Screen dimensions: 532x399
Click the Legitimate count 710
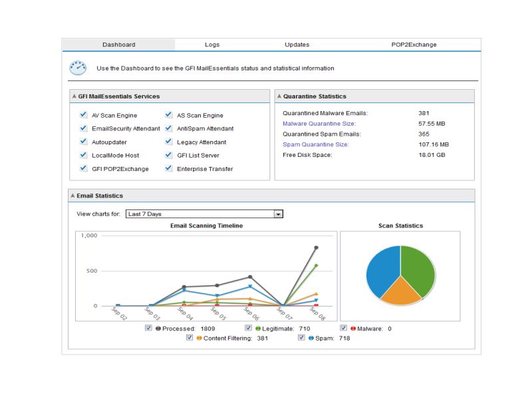click(x=305, y=329)
